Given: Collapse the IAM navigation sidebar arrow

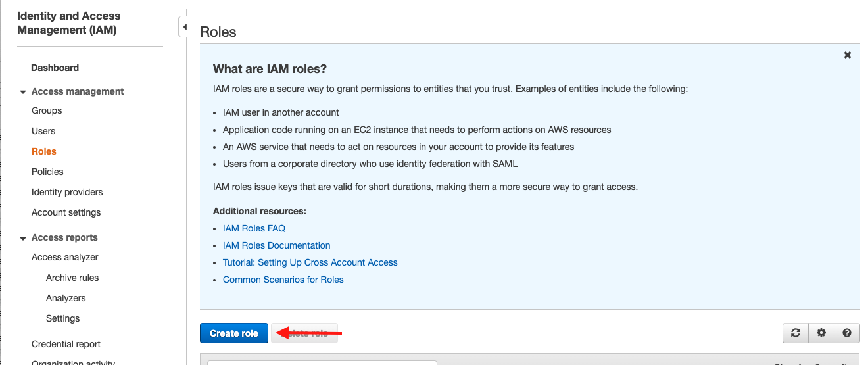Looking at the screenshot, I should [184, 28].
